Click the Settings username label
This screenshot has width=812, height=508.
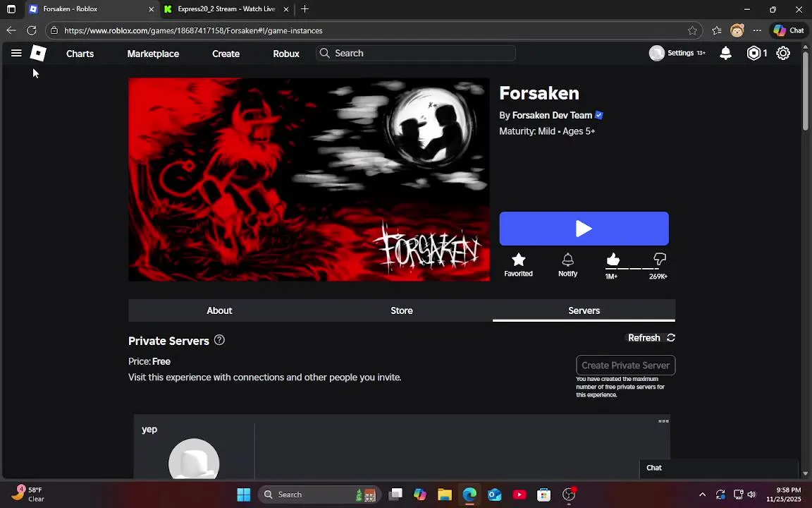pyautogui.click(x=680, y=53)
